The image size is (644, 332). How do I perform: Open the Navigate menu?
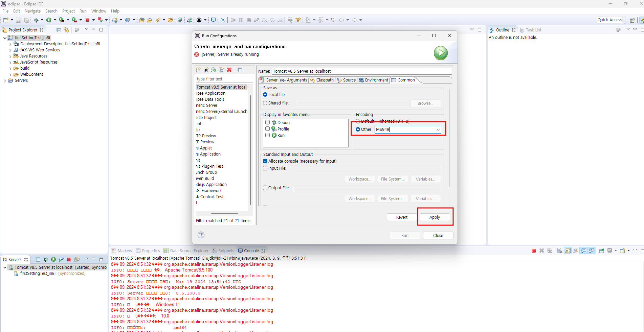tap(32, 11)
